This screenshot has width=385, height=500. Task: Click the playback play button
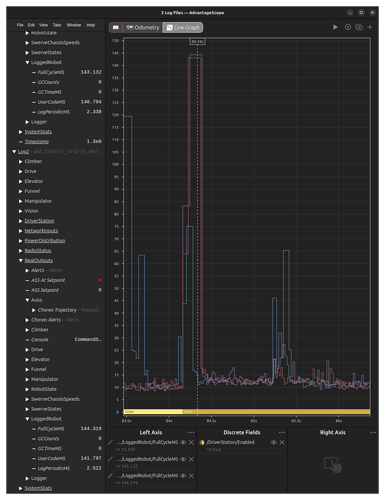pos(335,27)
